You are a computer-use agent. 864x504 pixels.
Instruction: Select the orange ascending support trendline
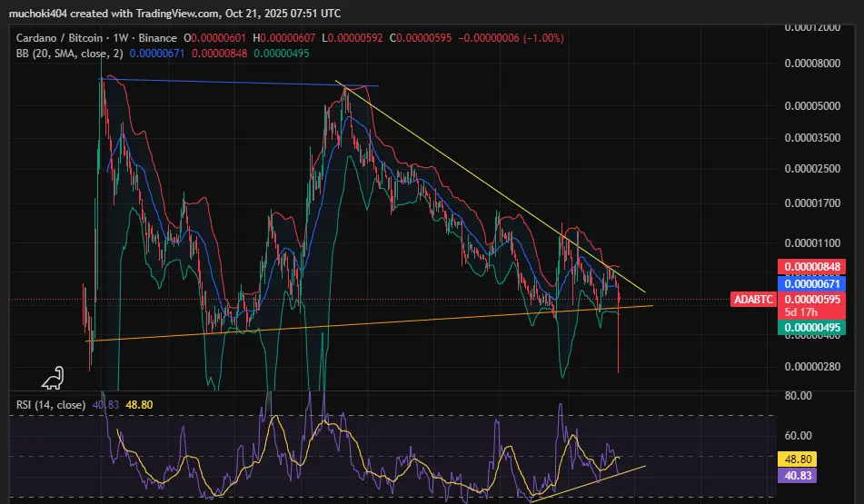369,323
